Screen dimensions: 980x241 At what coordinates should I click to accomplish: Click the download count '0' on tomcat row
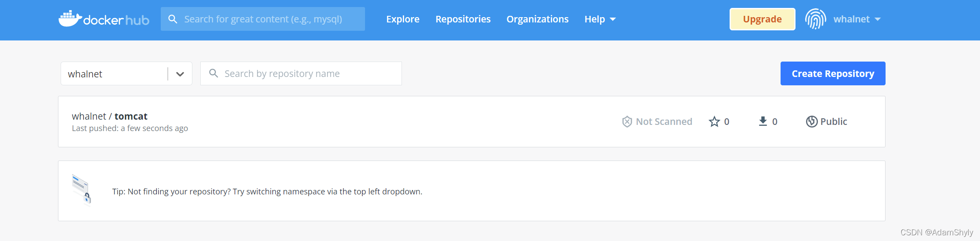(x=775, y=121)
